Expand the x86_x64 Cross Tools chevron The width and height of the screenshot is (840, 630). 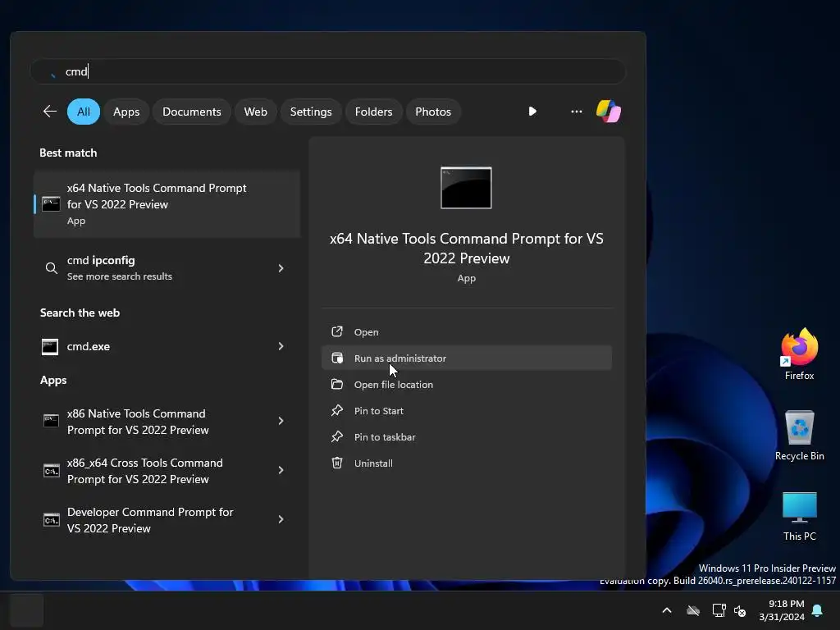[281, 470]
